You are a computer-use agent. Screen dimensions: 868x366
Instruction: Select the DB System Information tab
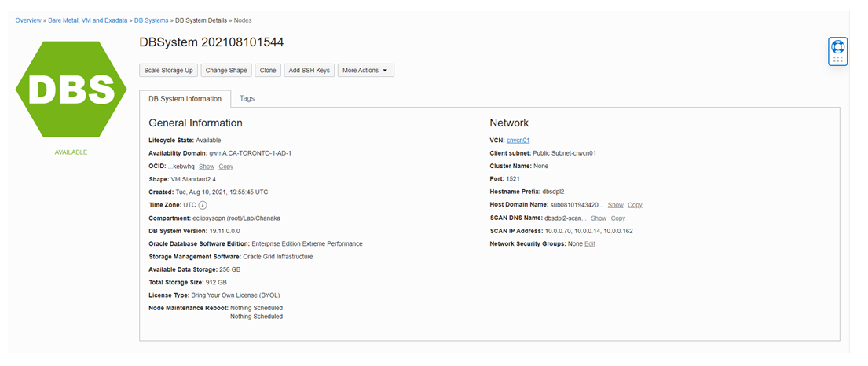[x=185, y=98]
